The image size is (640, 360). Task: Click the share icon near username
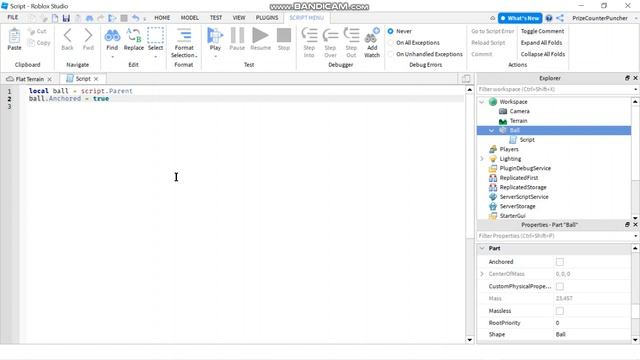(x=560, y=18)
